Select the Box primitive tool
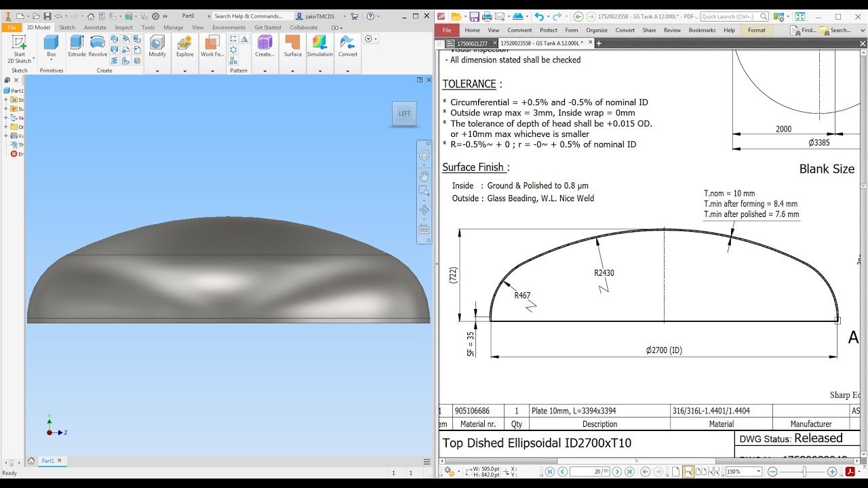 (51, 46)
